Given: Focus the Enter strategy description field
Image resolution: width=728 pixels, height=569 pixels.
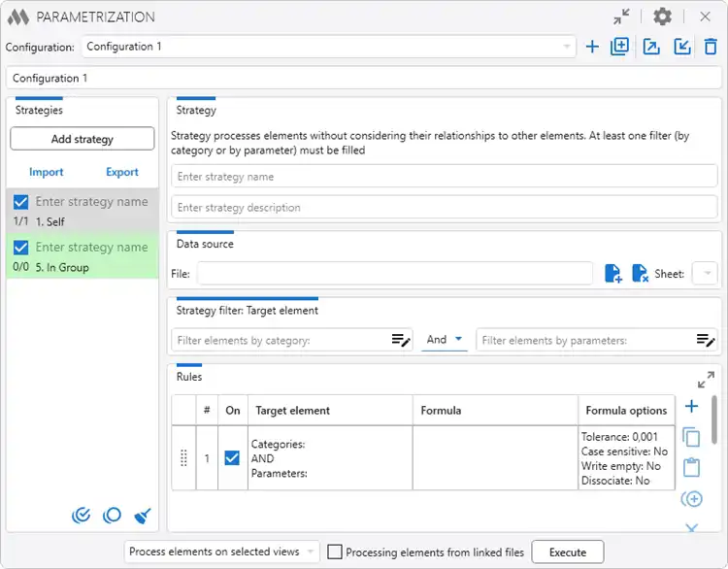Looking at the screenshot, I should (x=445, y=207).
